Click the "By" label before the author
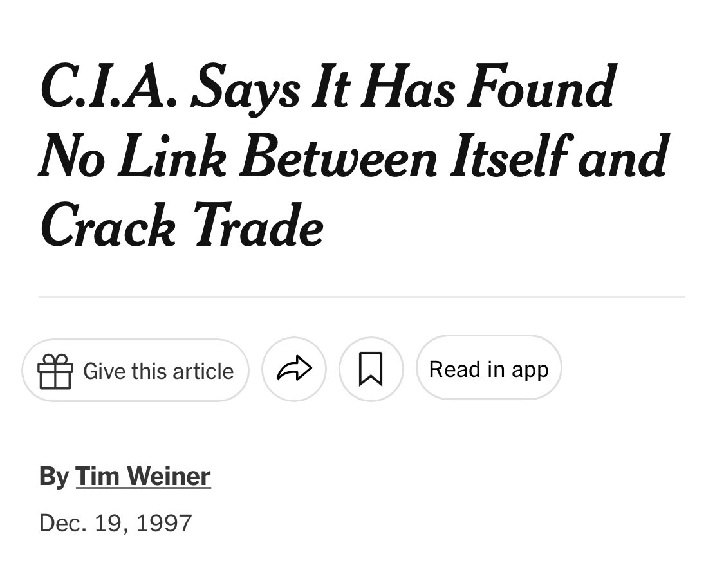 pos(53,477)
